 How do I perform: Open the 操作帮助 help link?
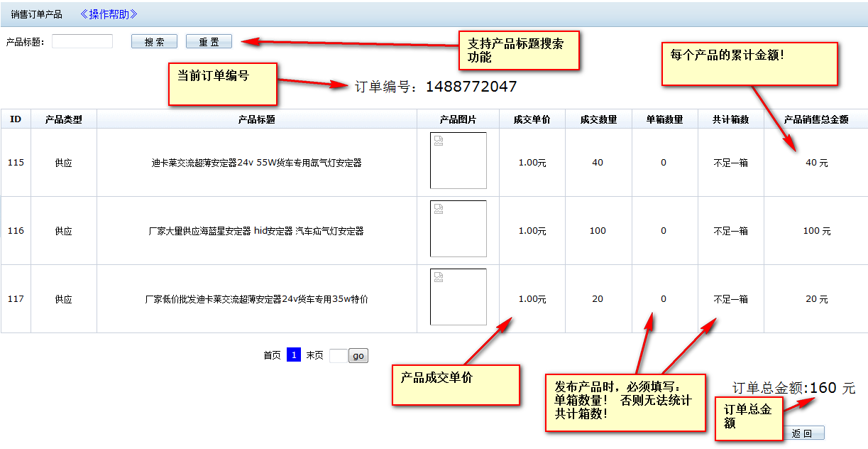tap(109, 14)
